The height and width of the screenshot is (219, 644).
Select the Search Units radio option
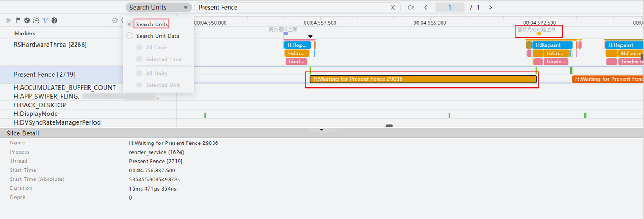[x=129, y=24]
